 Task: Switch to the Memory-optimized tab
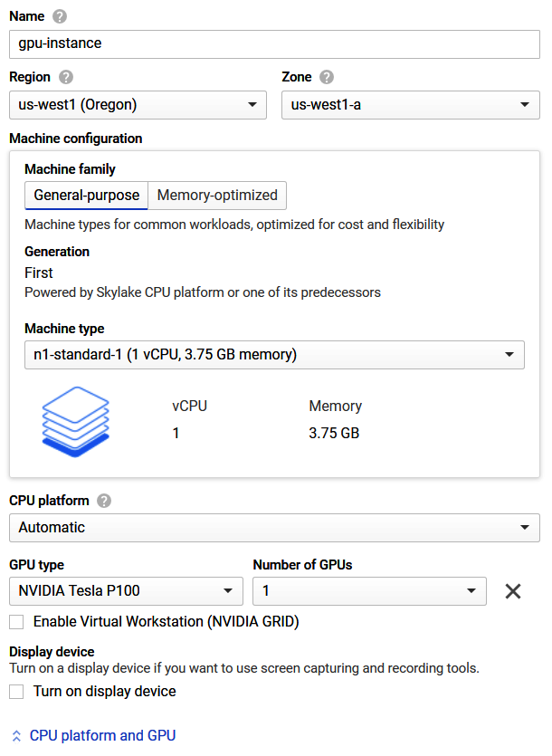point(217,196)
